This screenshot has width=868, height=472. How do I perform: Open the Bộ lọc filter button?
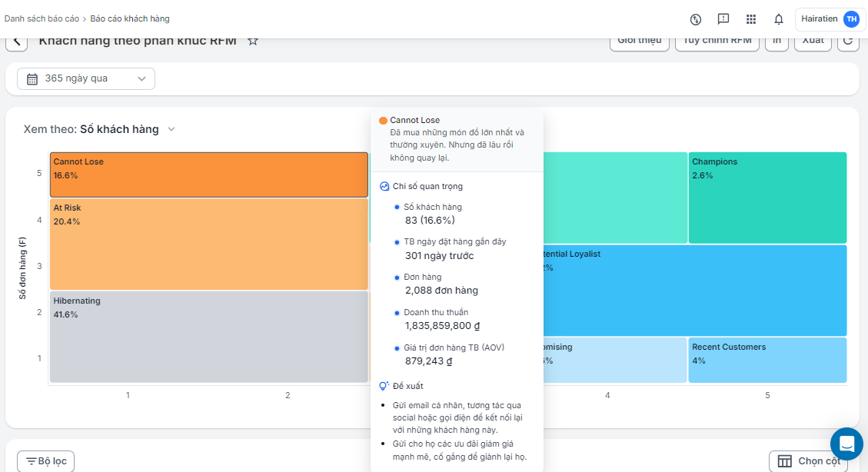point(46,461)
